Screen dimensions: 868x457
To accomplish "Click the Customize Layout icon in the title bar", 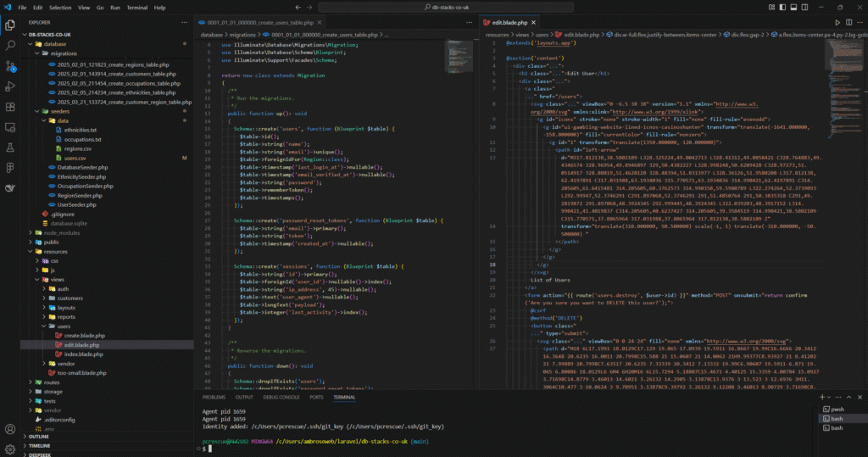I will coord(771,7).
